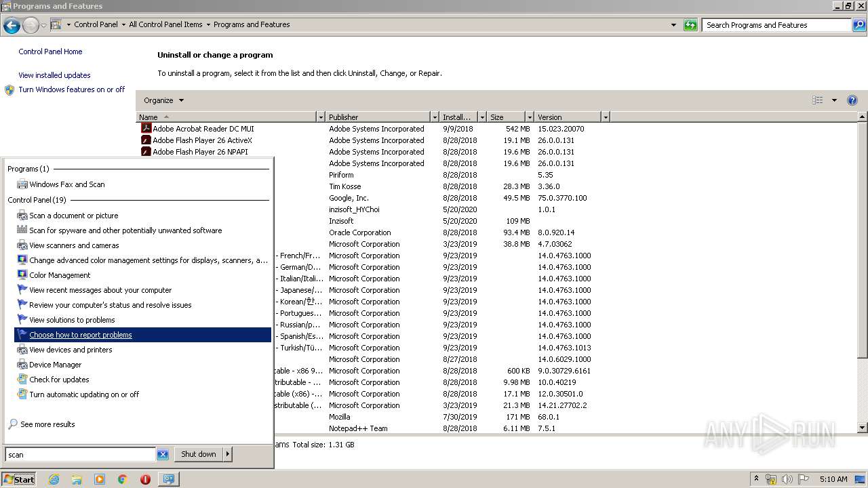Click the volume icon in system tray

(787, 479)
